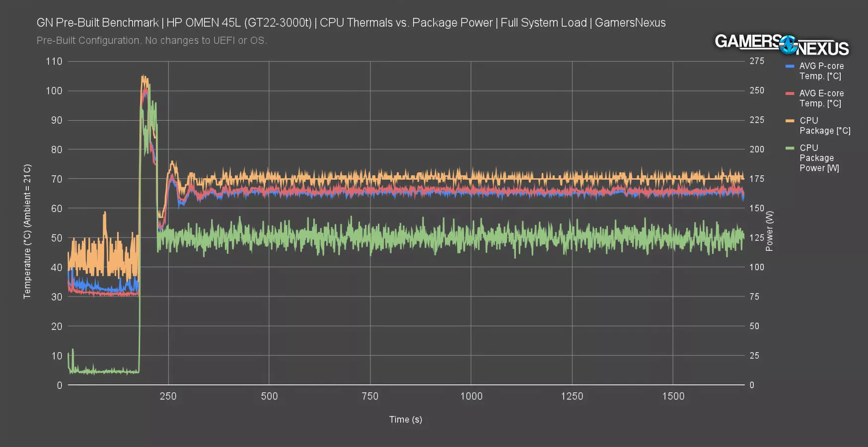The width and height of the screenshot is (868, 447).
Task: Click the Pre-Built Configuration subtitle text
Action: click(x=151, y=41)
